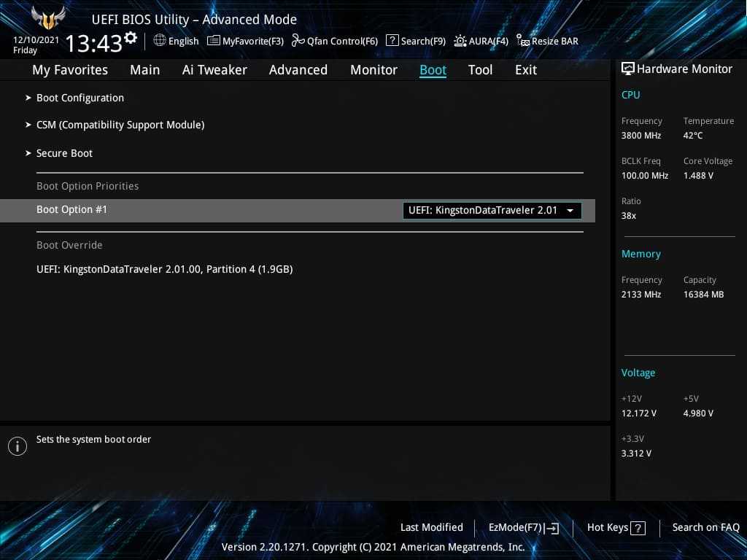The height and width of the screenshot is (560, 747).
Task: Open AURA(F4) lighting icon
Action: (x=460, y=41)
